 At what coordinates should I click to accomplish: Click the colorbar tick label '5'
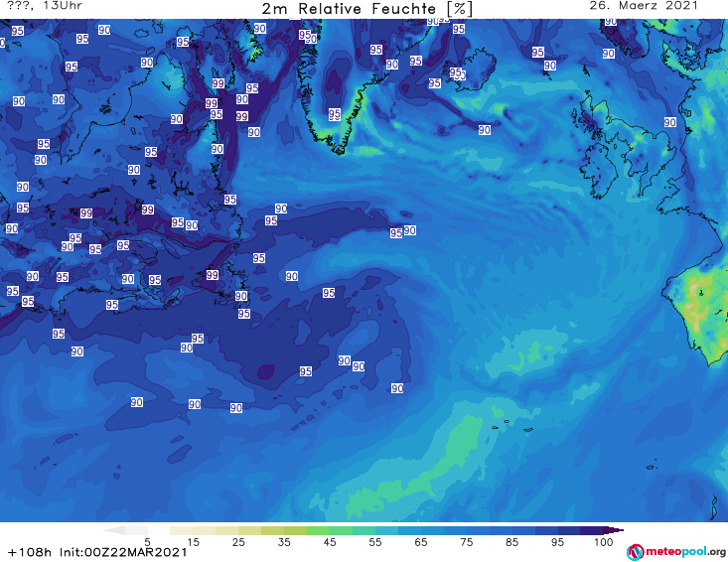147,541
